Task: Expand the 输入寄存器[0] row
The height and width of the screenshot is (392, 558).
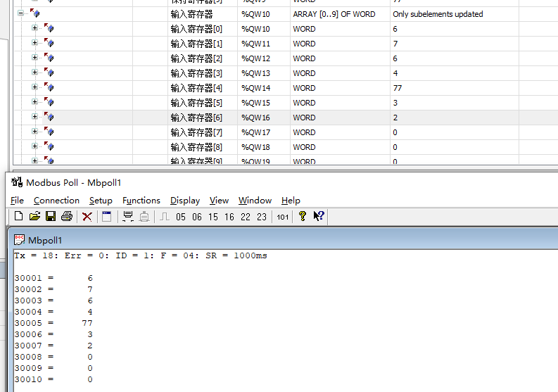Action: pyautogui.click(x=34, y=27)
